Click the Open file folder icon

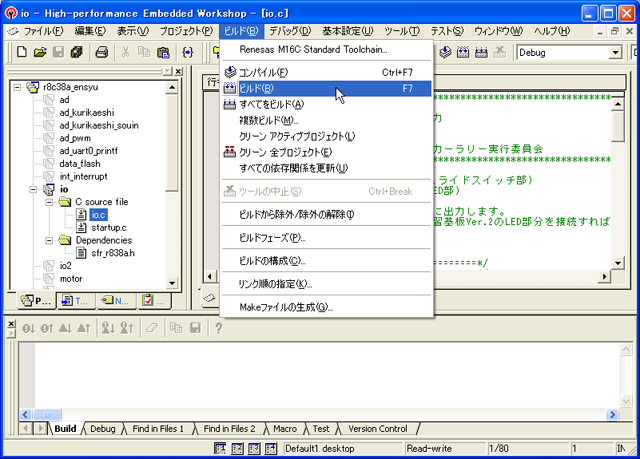tap(40, 52)
